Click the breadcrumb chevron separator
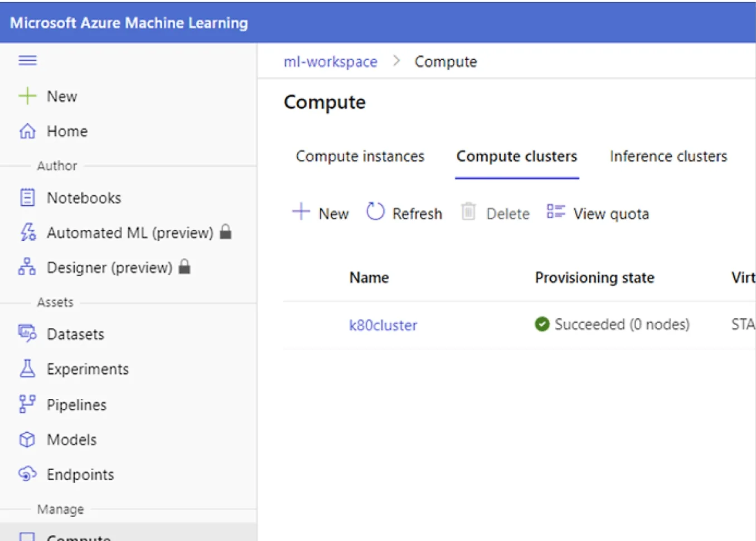 pyautogui.click(x=396, y=60)
